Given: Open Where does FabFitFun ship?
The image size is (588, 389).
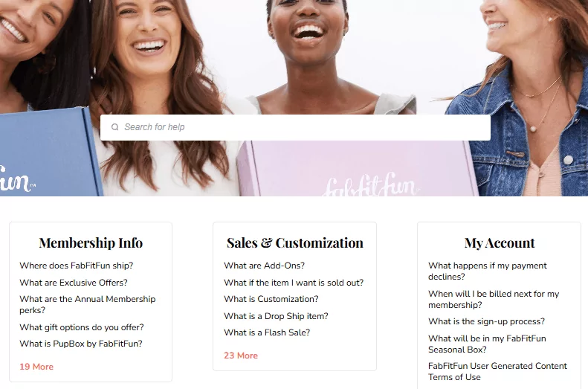Looking at the screenshot, I should 76,266.
